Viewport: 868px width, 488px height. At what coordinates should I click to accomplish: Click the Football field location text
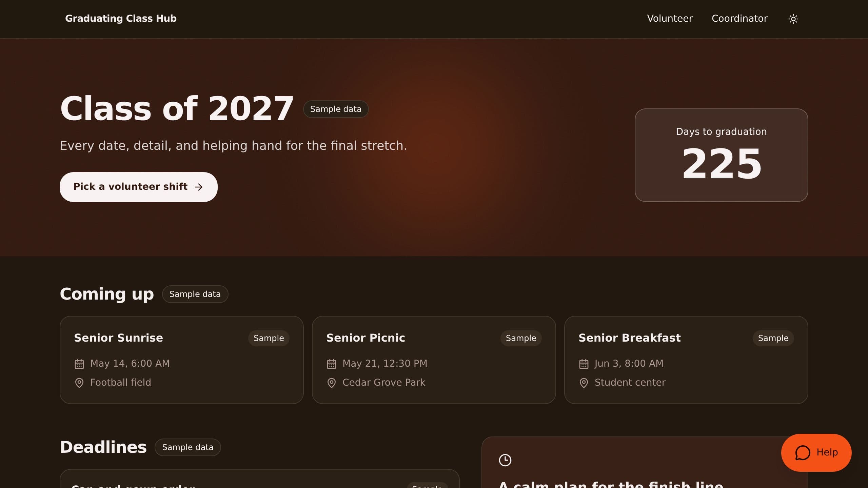coord(120,383)
